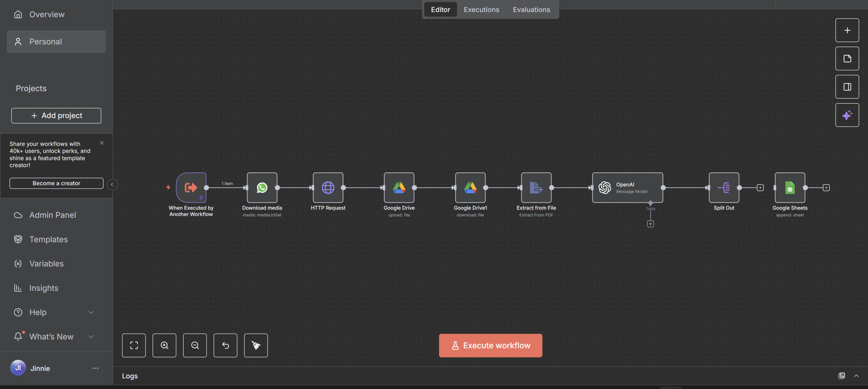Image resolution: width=868 pixels, height=389 pixels.
Task: Click the Add project button
Action: click(x=56, y=116)
